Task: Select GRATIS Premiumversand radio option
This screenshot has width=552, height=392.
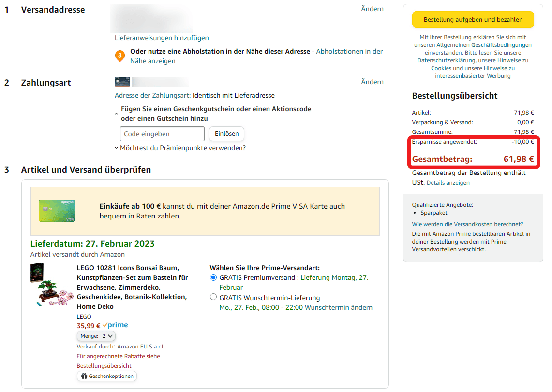Action: point(213,277)
